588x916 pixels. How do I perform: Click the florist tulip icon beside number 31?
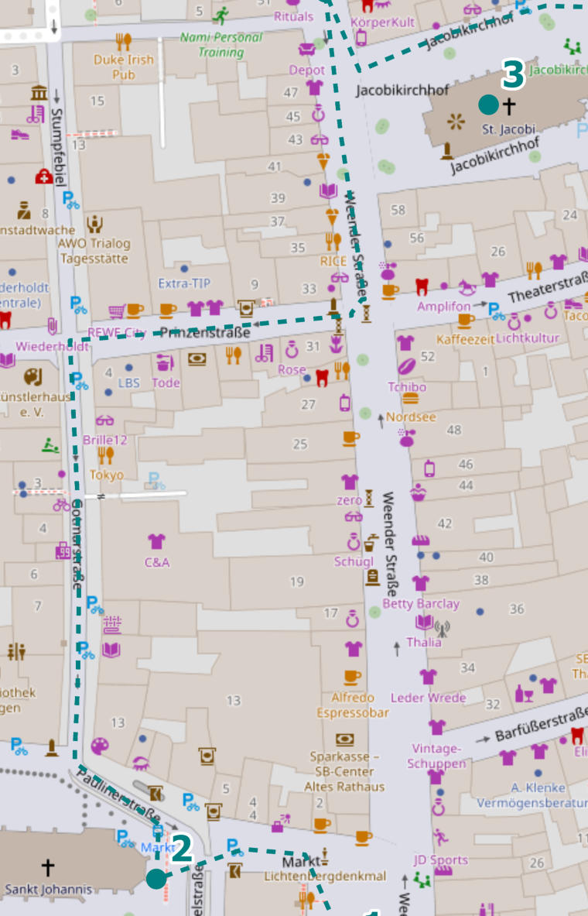336,345
